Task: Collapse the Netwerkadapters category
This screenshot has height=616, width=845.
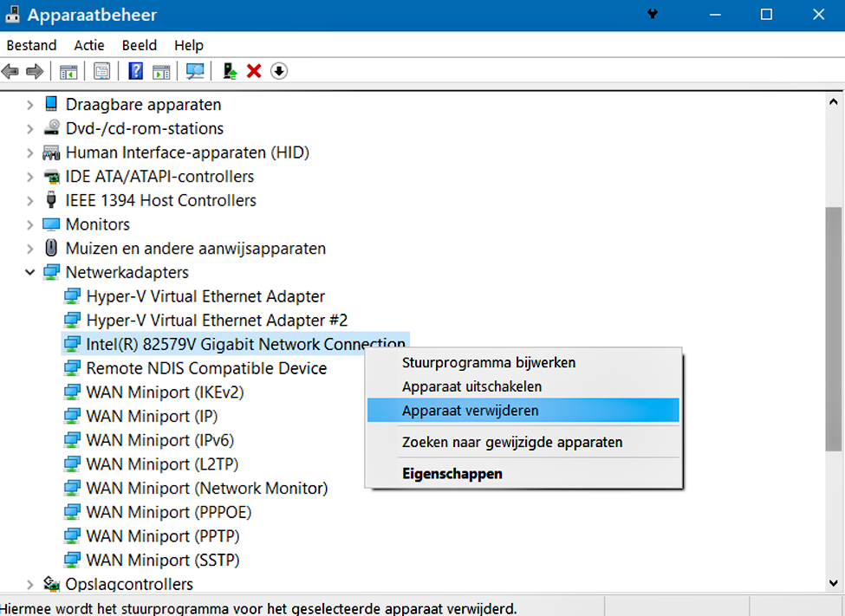Action: point(30,272)
